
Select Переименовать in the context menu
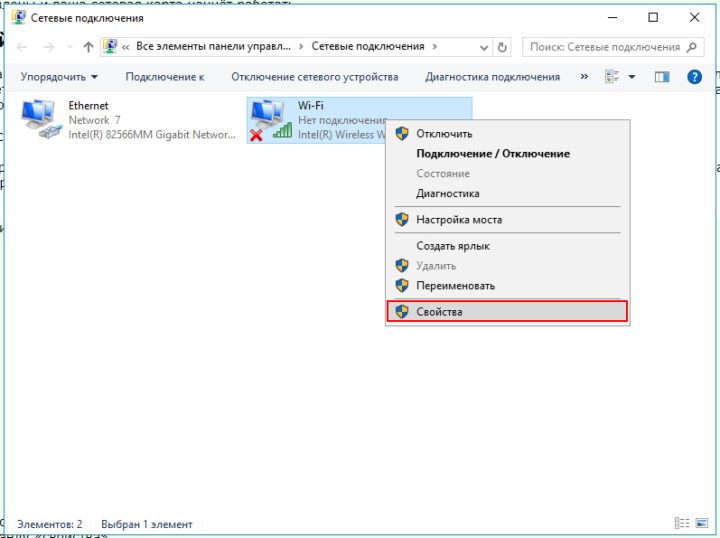point(507,286)
